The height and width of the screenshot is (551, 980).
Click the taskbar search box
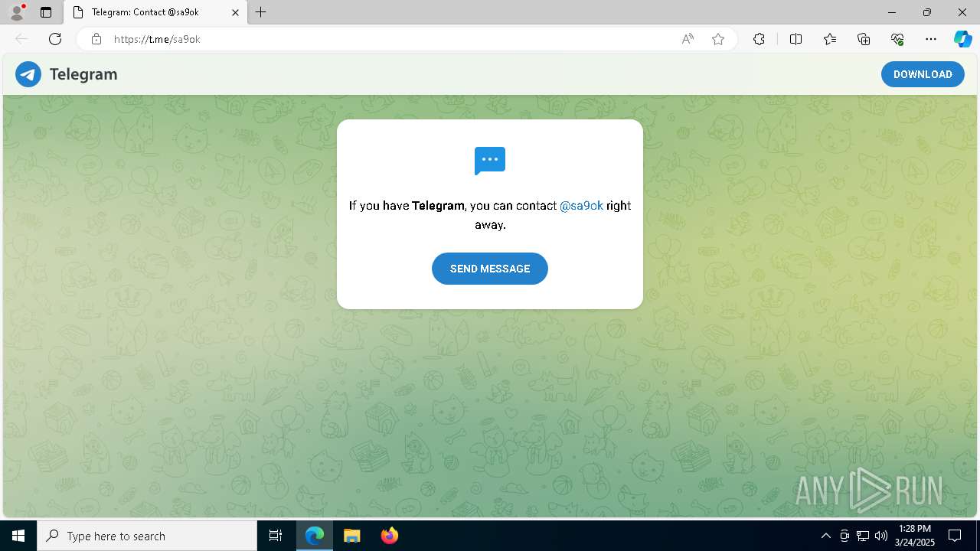(x=147, y=536)
